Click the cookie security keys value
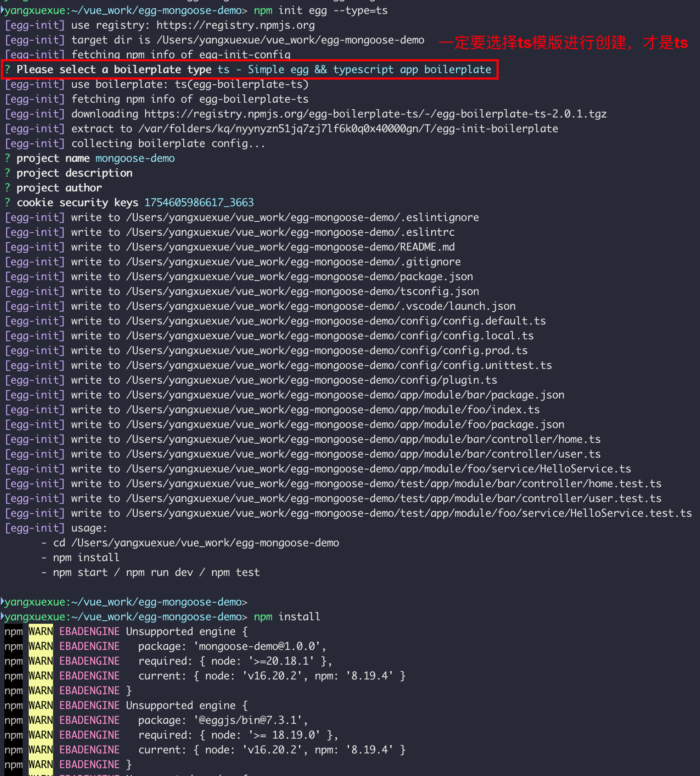The width and height of the screenshot is (700, 776). coord(199,203)
